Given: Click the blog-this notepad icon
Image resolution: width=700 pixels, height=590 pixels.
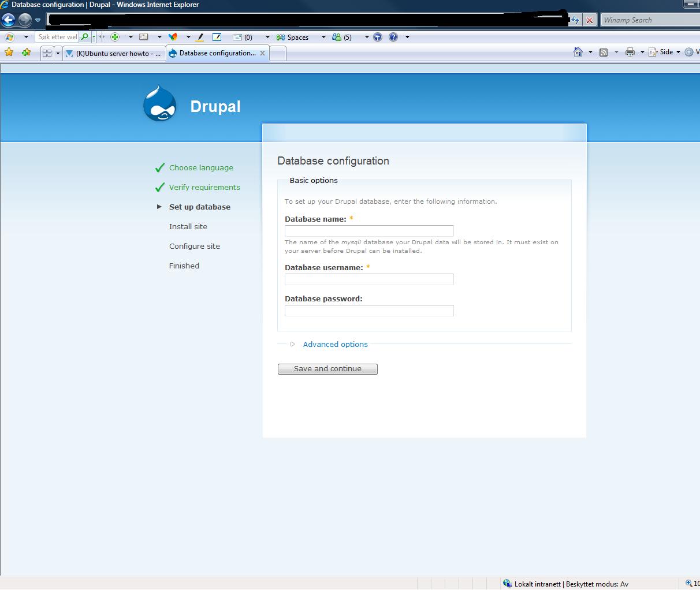Looking at the screenshot, I should (217, 37).
